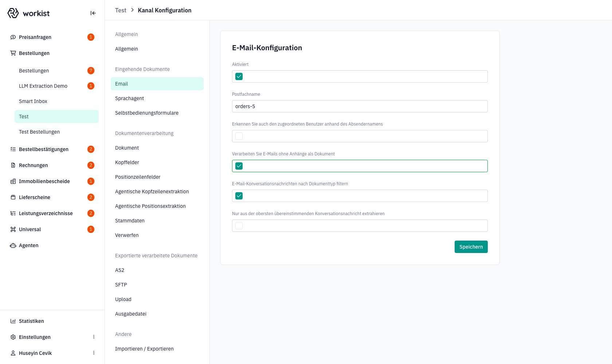
Task: Open the Bestellbestätigungen section
Action: (52, 149)
